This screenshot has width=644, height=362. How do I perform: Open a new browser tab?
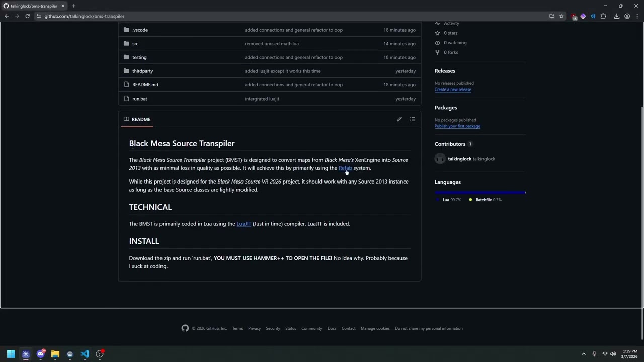[x=73, y=6]
